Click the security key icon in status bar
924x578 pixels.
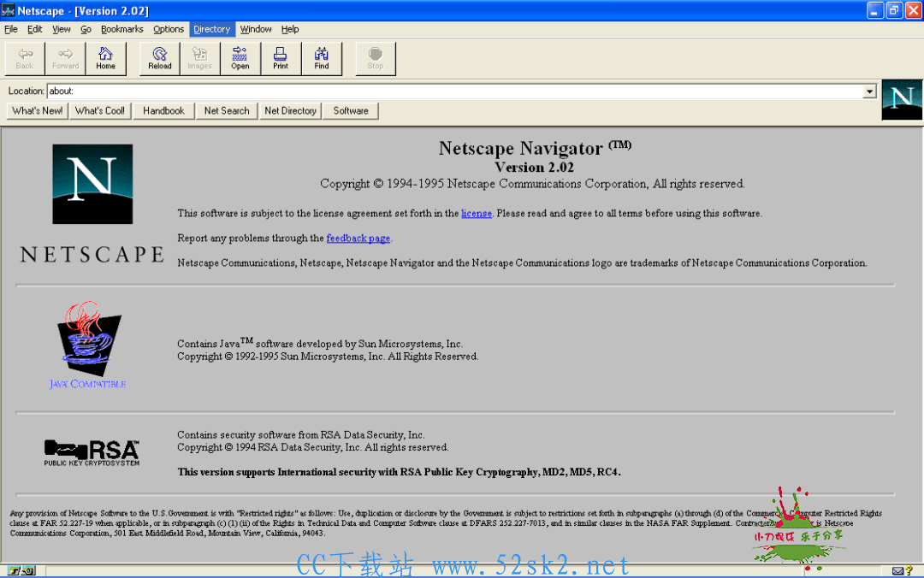(x=21, y=570)
